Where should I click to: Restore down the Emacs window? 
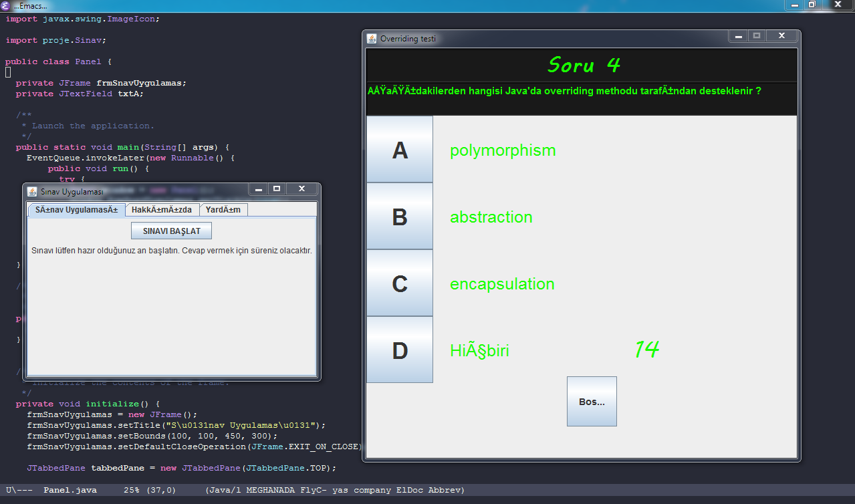point(812,5)
